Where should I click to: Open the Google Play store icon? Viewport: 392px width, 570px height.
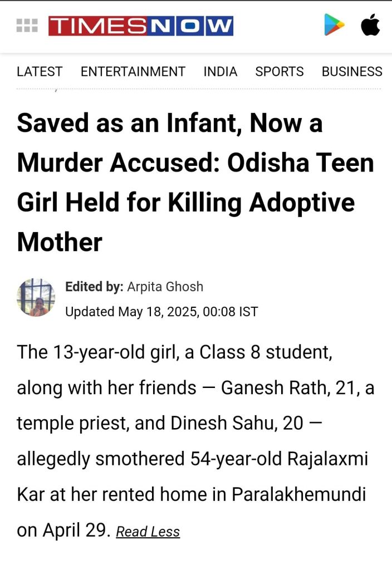(x=334, y=25)
